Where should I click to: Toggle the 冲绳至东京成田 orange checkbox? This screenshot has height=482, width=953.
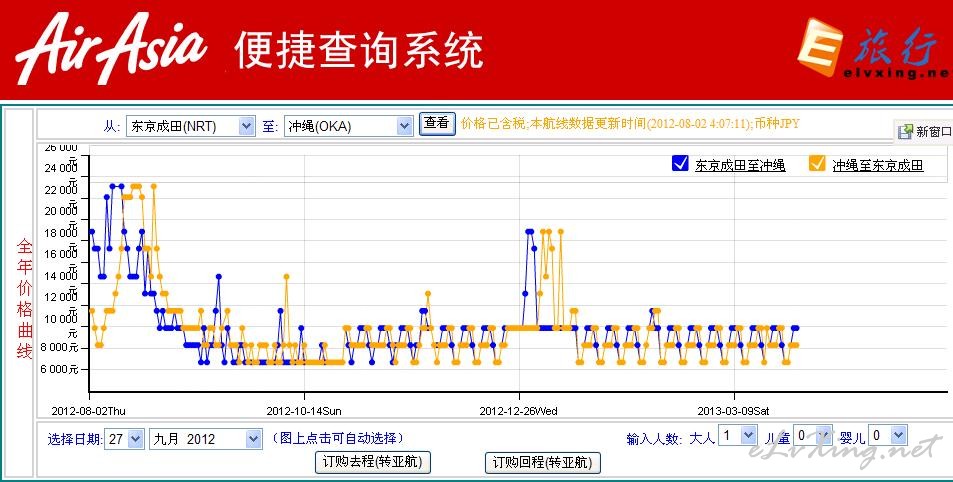817,163
